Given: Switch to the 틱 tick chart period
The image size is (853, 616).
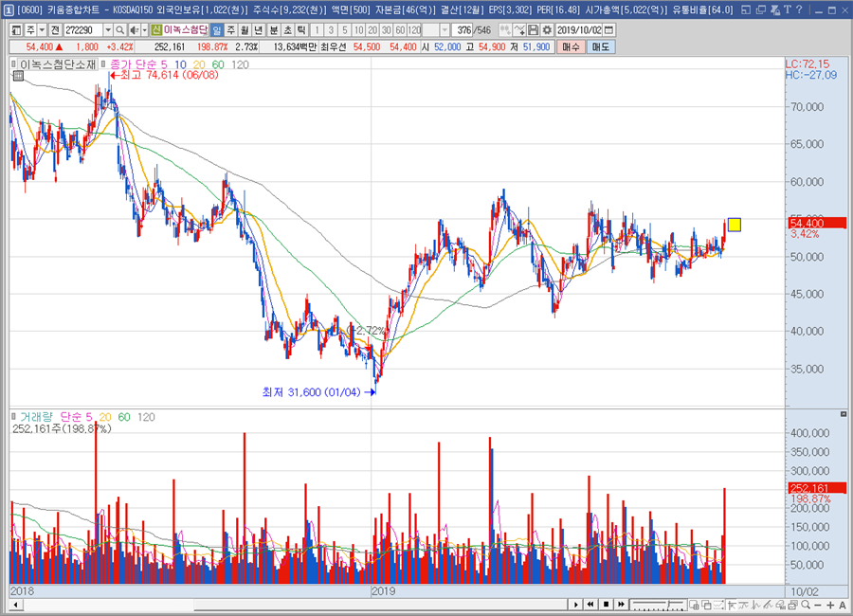Looking at the screenshot, I should click(301, 30).
